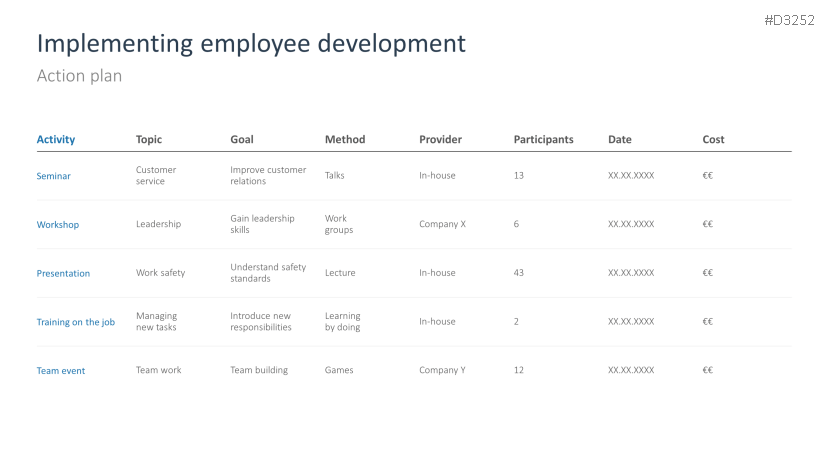Click the #D3252 slide code
This screenshot has width=829, height=466.
tap(789, 20)
